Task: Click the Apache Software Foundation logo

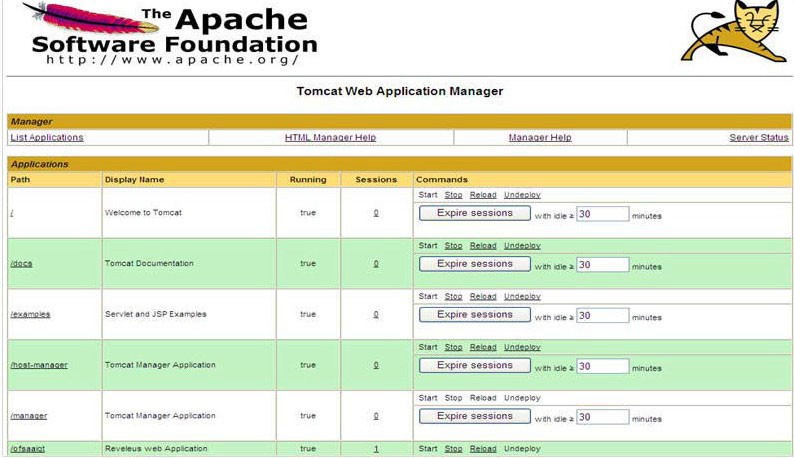Action: coord(171,33)
